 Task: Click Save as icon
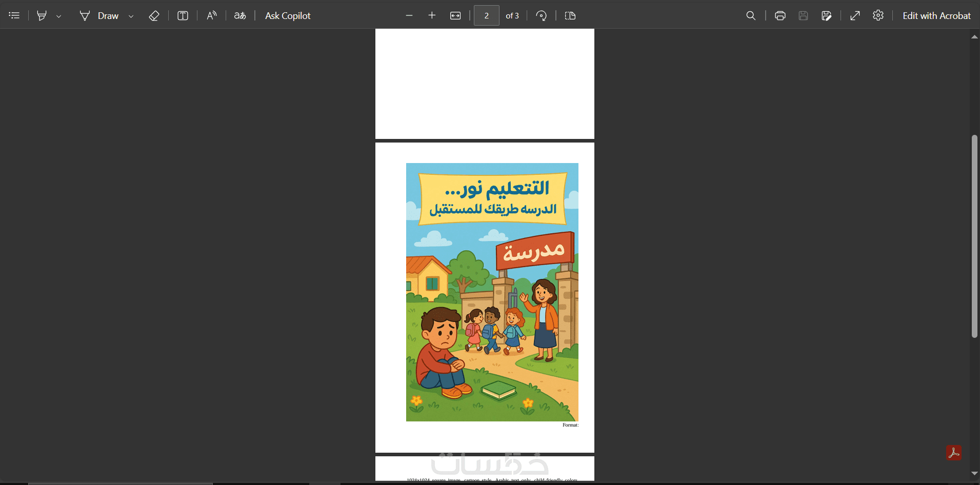[826, 15]
